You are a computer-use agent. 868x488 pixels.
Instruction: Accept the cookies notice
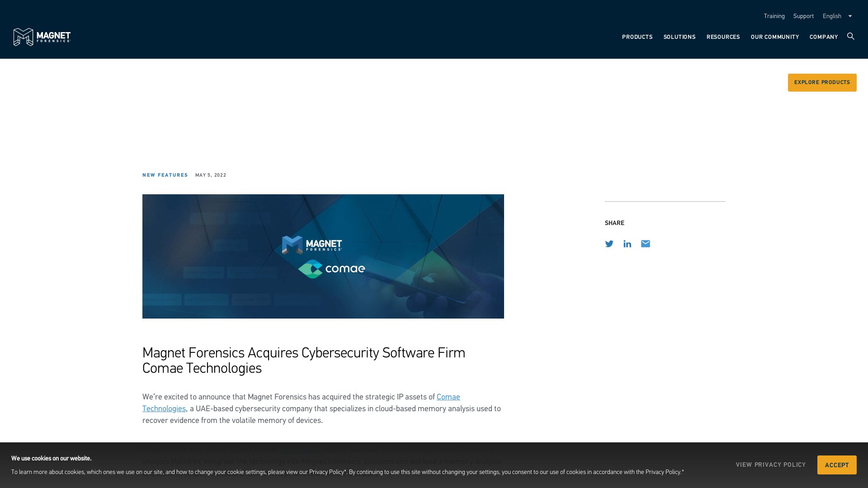[x=837, y=465]
